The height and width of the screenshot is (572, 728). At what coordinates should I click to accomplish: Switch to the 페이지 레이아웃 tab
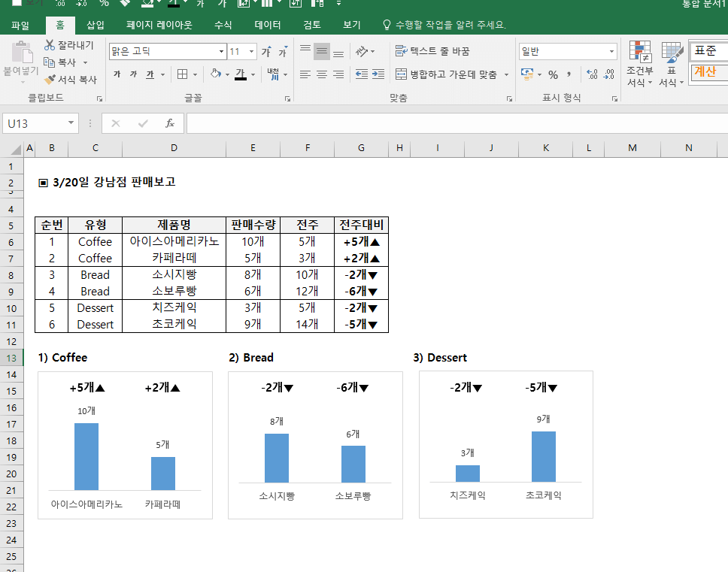point(159,25)
